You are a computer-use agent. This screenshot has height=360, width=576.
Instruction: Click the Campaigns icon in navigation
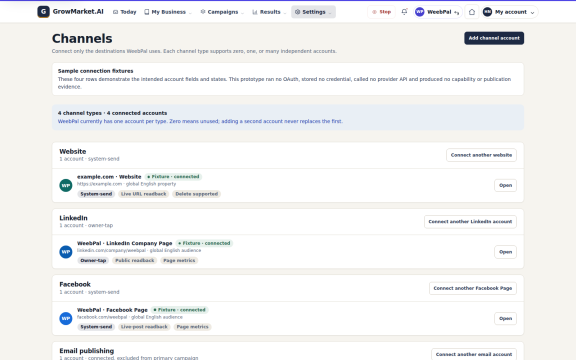point(203,12)
